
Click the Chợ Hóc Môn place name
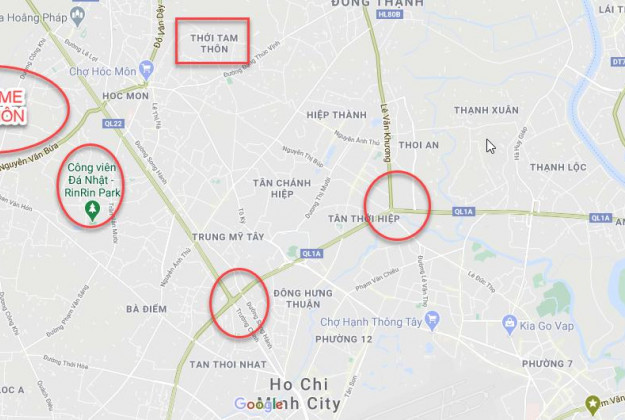pyautogui.click(x=103, y=71)
